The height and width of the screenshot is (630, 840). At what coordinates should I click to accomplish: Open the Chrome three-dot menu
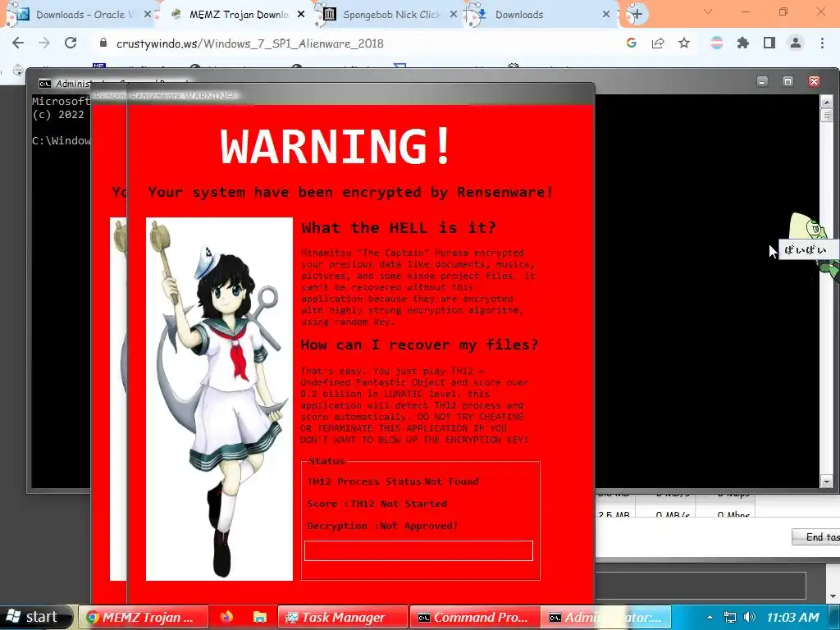coord(822,43)
